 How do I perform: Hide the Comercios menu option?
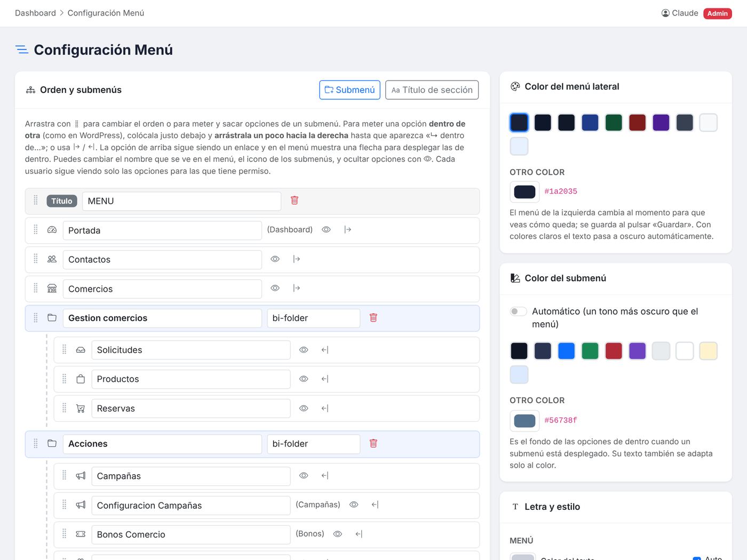coord(275,289)
